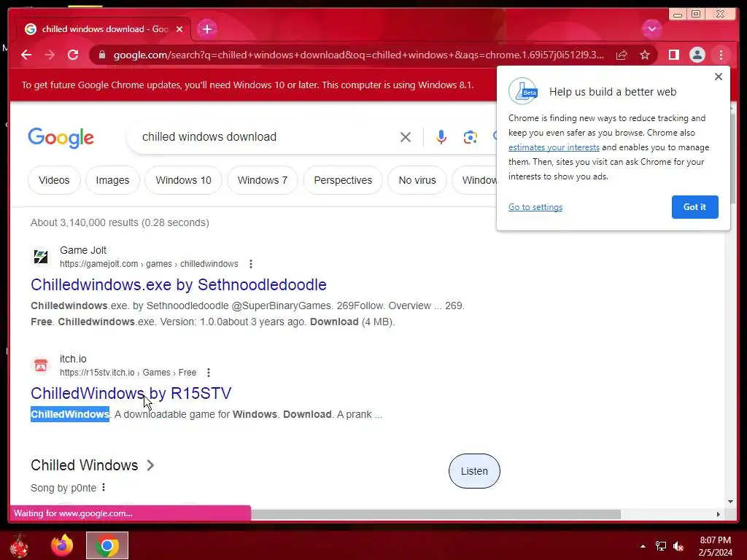Click the vertical scrollbar down arrow
This screenshot has width=747, height=560.
731,501
